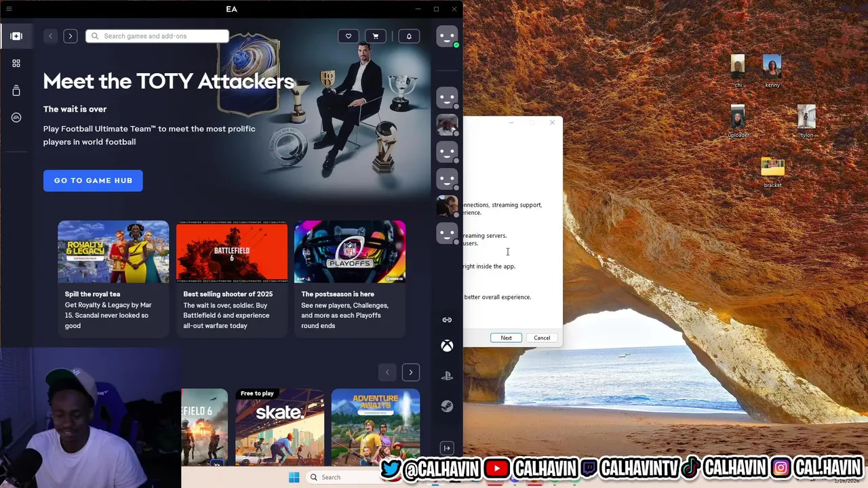Click the Steam icon in friends panel

point(447,406)
